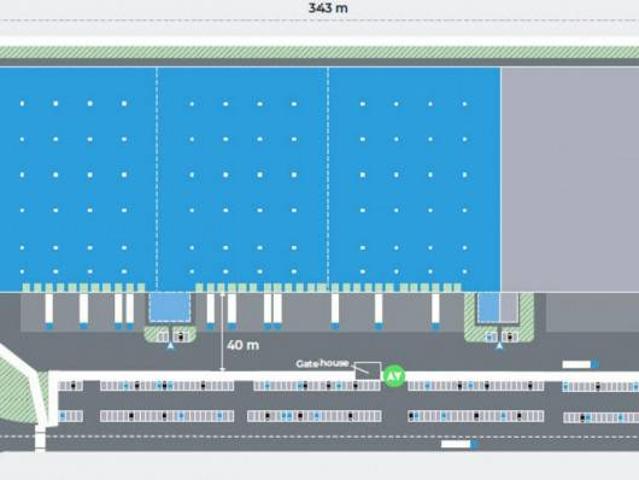Viewport: 639px width, 480px height.
Task: Select the white truck icon near right edge
Action: pyautogui.click(x=580, y=365)
